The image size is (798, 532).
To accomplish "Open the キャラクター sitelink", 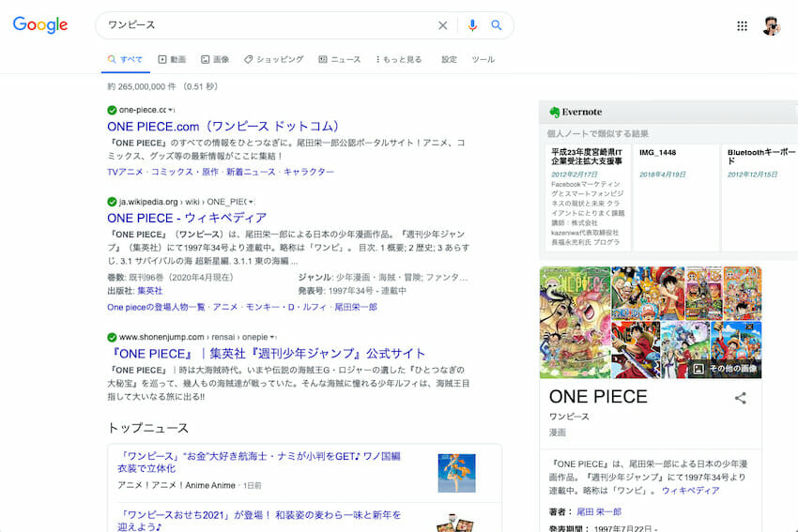I will click(x=309, y=172).
